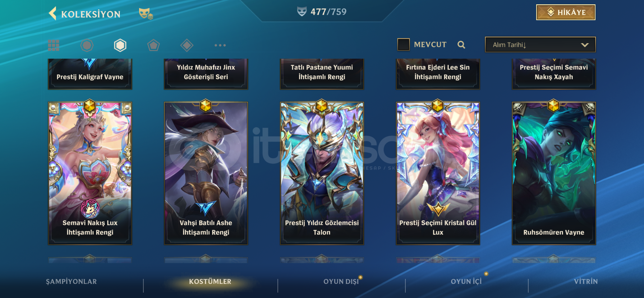Open the Vitrin tab
Viewport: 644px width, 298px height.
click(586, 281)
